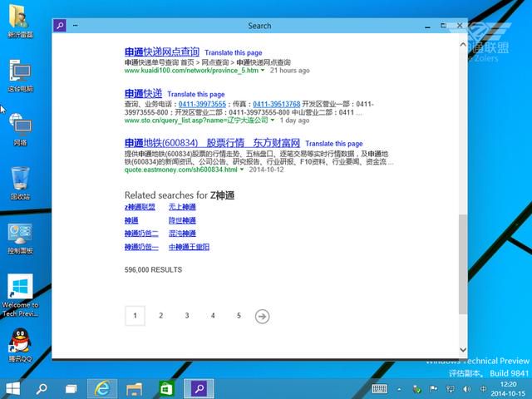
Task: Expand dropdown next to kuaidi100.com URL
Action: click(263, 70)
